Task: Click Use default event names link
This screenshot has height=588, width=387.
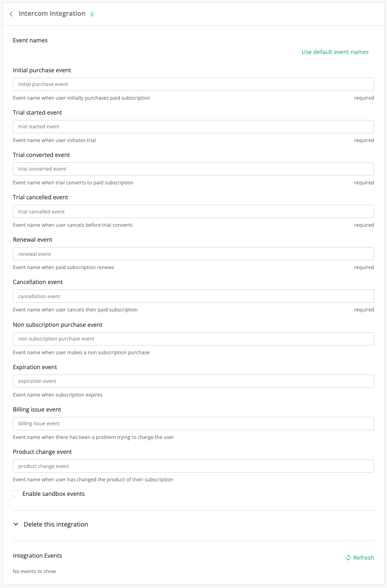Action: coord(335,52)
